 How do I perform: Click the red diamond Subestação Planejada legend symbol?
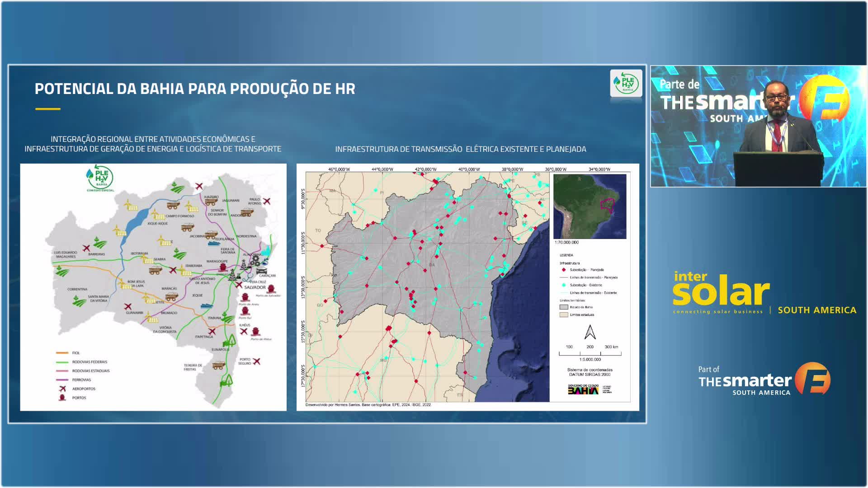[x=564, y=270]
